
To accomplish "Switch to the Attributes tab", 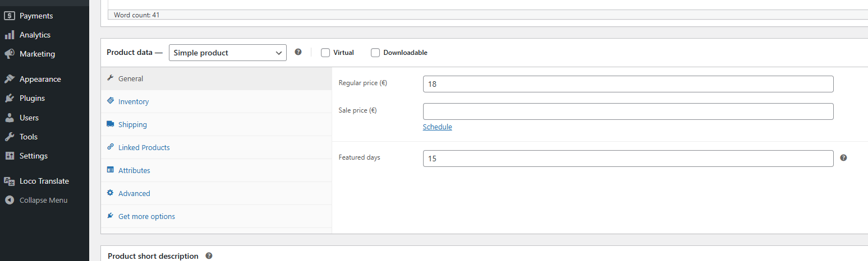I will pyautogui.click(x=216, y=170).
